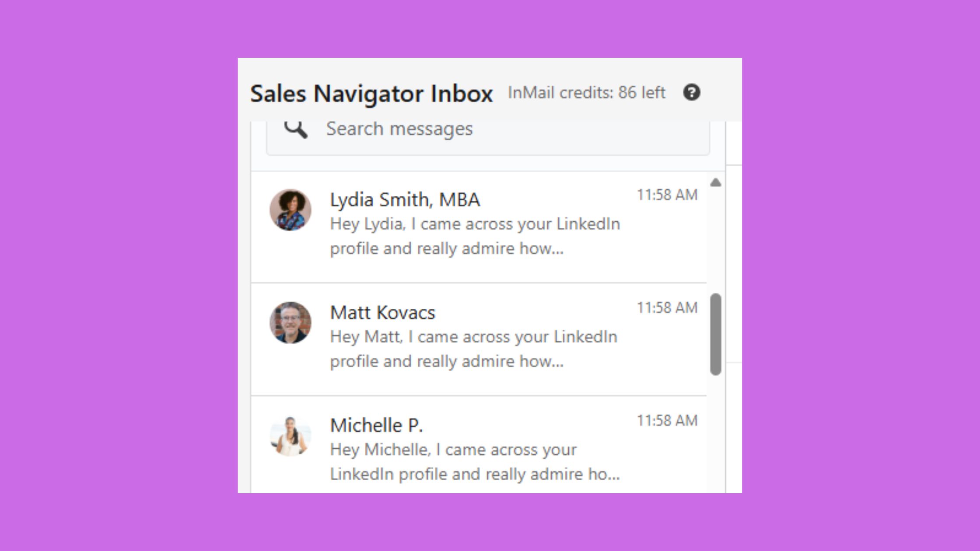Select Matt Kovacs' message preview text
Viewport: 980px width, 551px height.
click(473, 349)
